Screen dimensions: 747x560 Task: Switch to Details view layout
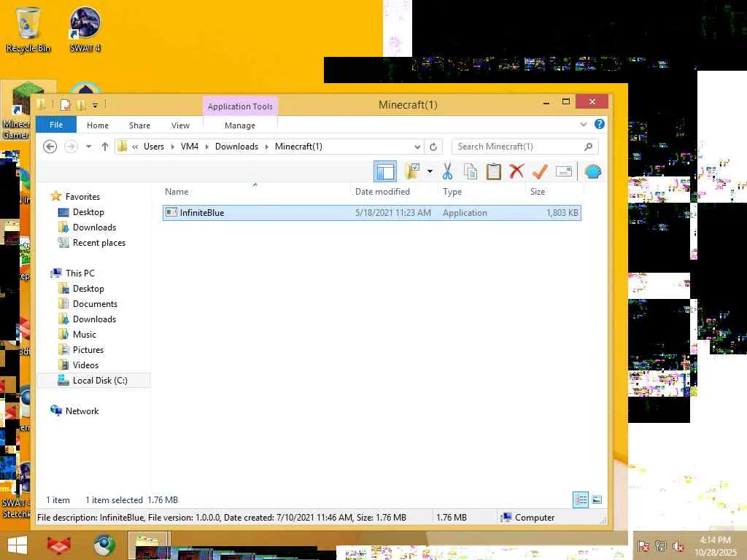coord(580,499)
